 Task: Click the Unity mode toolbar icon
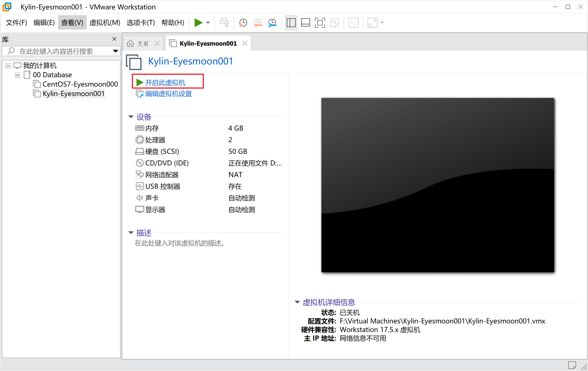pyautogui.click(x=334, y=23)
